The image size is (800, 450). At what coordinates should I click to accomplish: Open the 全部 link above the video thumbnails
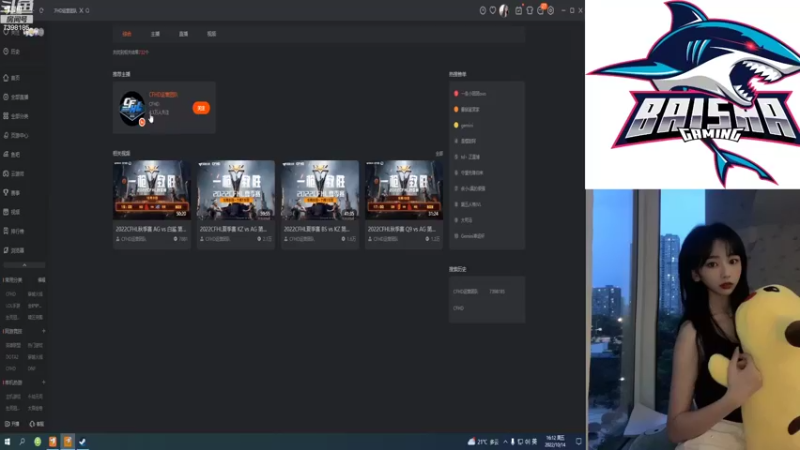tap(439, 154)
